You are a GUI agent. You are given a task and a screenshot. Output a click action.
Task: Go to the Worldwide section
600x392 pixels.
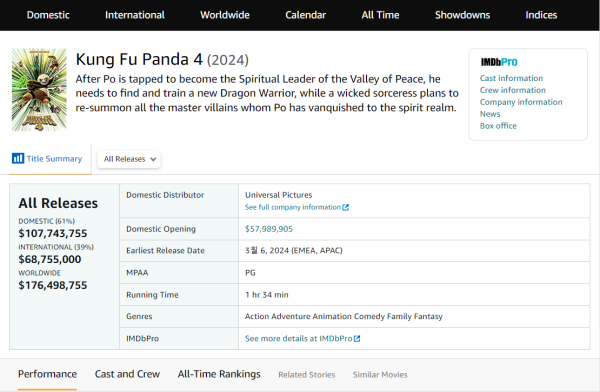click(x=225, y=15)
